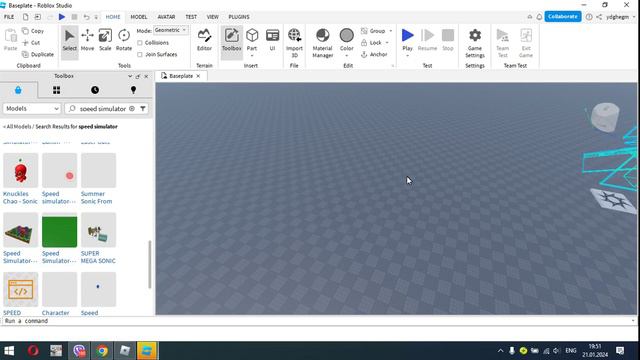Click the Group button
The image size is (640, 360).
click(373, 31)
